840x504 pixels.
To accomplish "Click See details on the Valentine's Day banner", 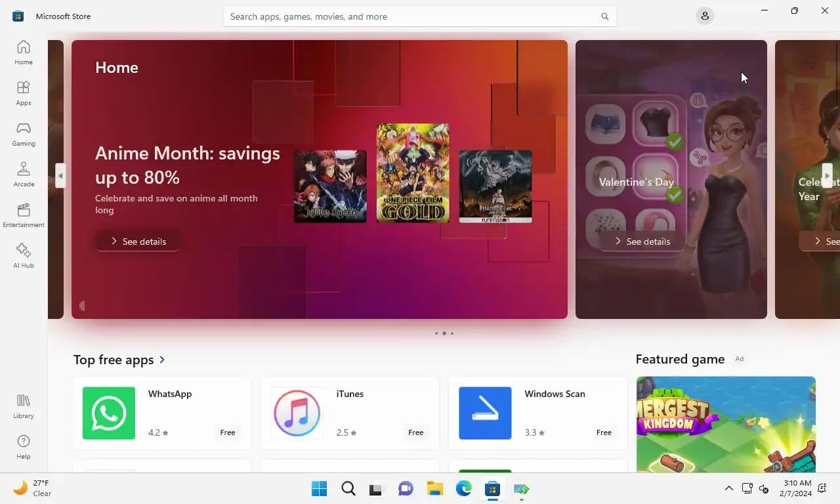I will point(642,241).
